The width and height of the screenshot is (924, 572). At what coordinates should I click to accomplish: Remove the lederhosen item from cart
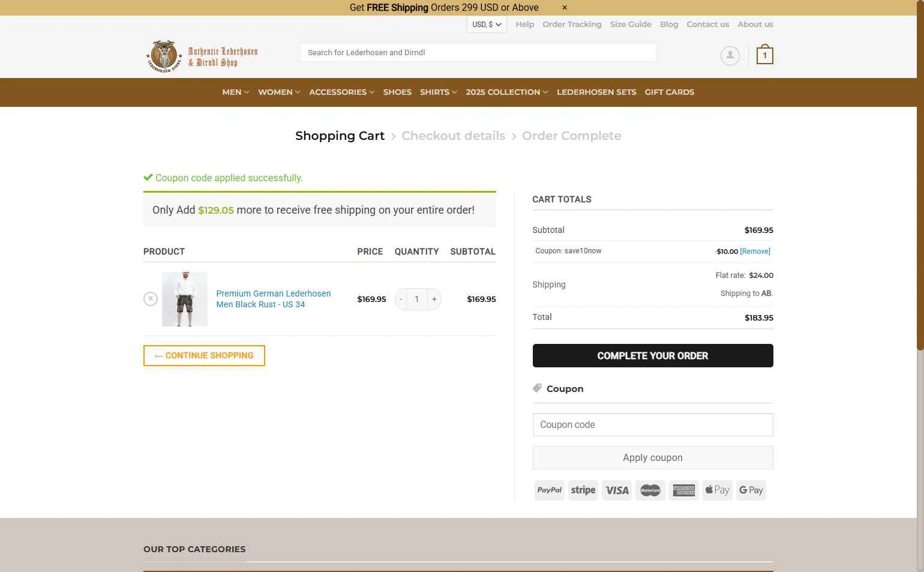coord(151,299)
